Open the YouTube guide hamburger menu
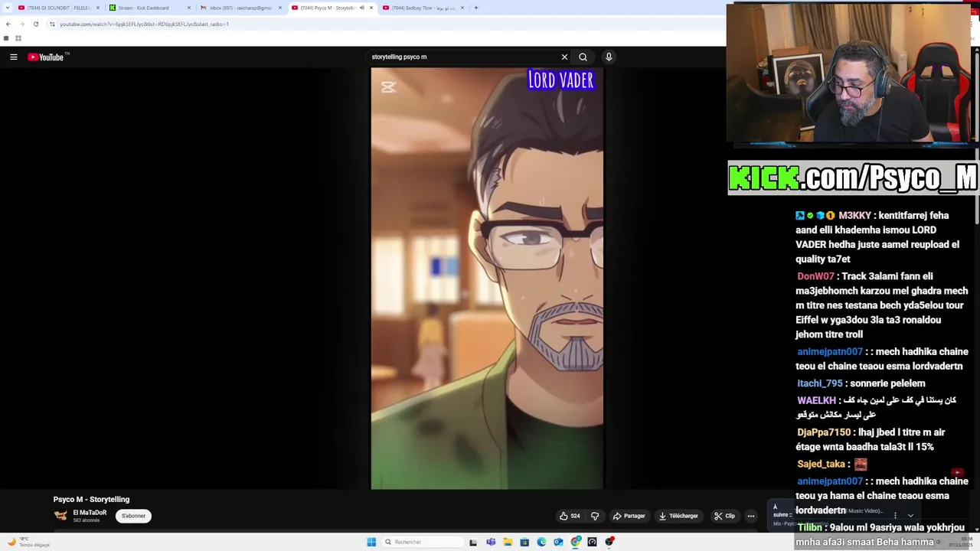980x551 pixels. coord(13,57)
